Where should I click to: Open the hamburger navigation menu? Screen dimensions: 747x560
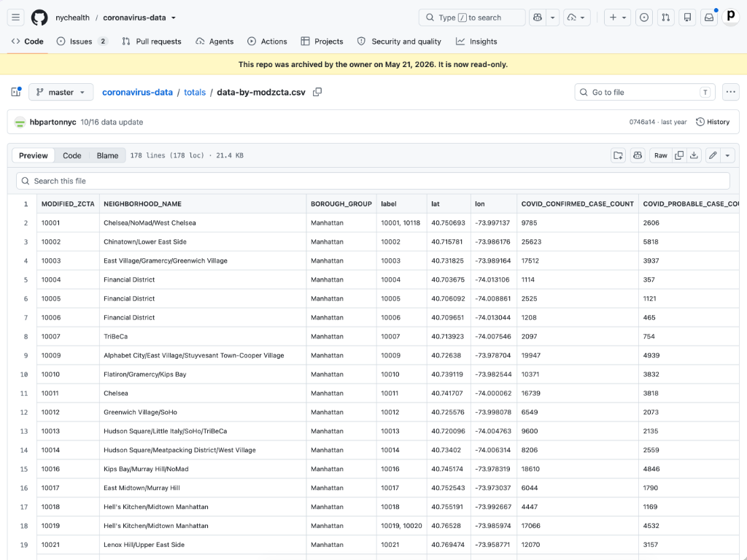[x=16, y=17]
